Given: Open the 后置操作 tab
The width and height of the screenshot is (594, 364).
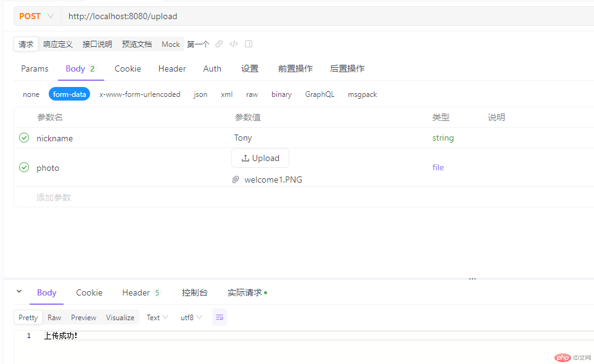Looking at the screenshot, I should pos(347,68).
